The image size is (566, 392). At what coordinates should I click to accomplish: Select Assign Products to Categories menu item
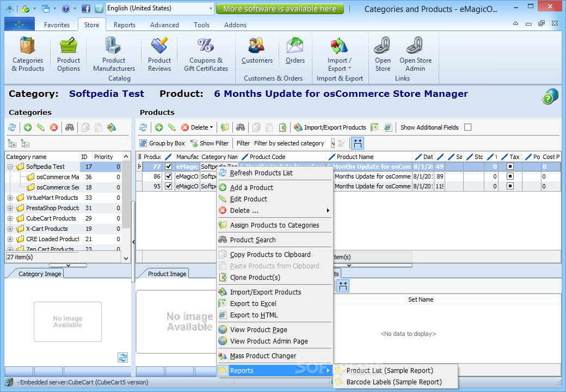click(274, 225)
